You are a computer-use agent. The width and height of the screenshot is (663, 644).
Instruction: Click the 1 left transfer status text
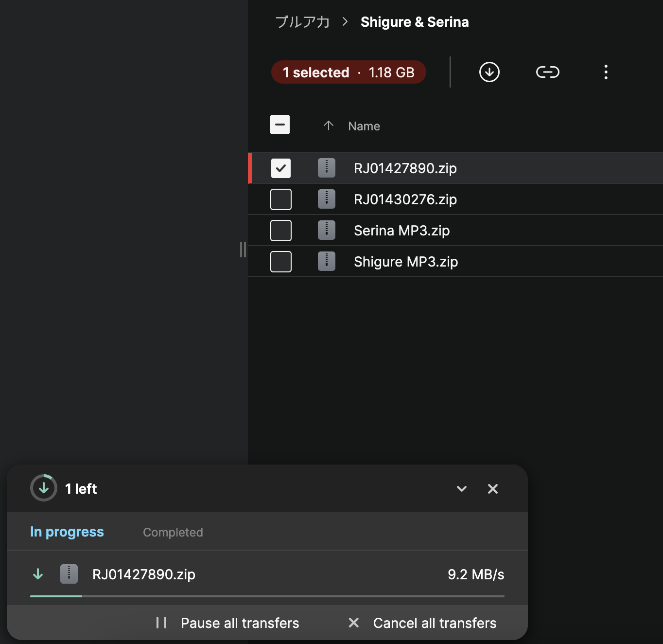[81, 489]
